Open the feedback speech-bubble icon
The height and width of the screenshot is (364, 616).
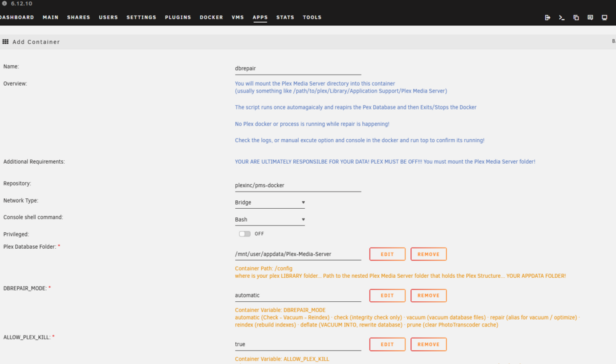[x=590, y=17]
